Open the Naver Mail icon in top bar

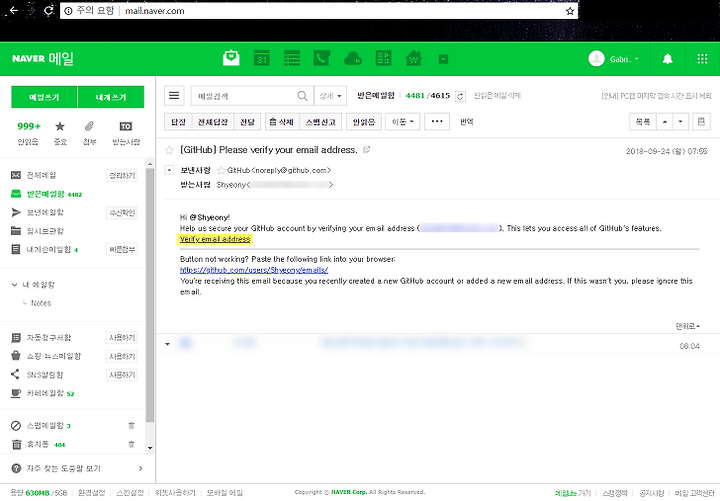click(x=231, y=58)
